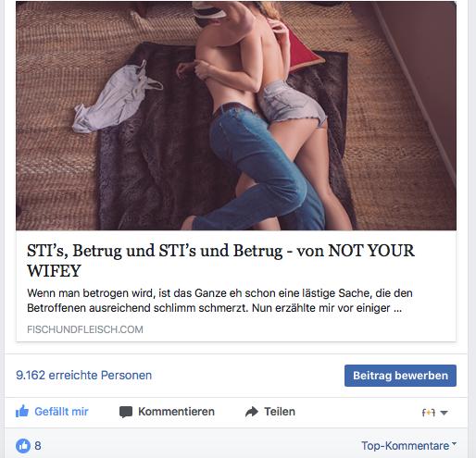
Task: Click the white shirt in the preview photo
Action: click(118, 97)
